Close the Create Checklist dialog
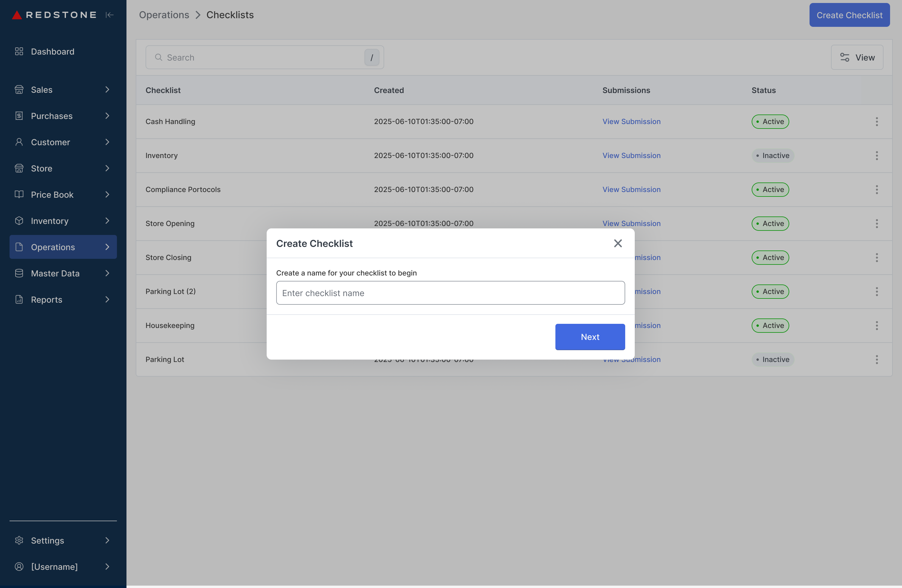The width and height of the screenshot is (902, 588). [618, 243]
